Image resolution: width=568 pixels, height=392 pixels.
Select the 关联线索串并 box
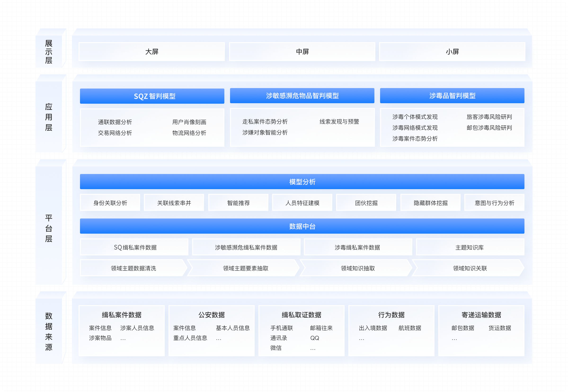click(174, 203)
